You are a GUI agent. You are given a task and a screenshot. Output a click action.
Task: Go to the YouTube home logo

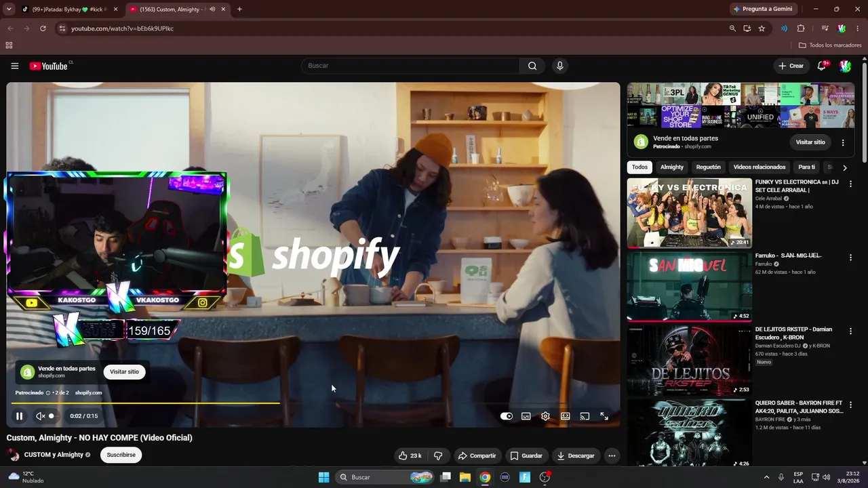48,66
